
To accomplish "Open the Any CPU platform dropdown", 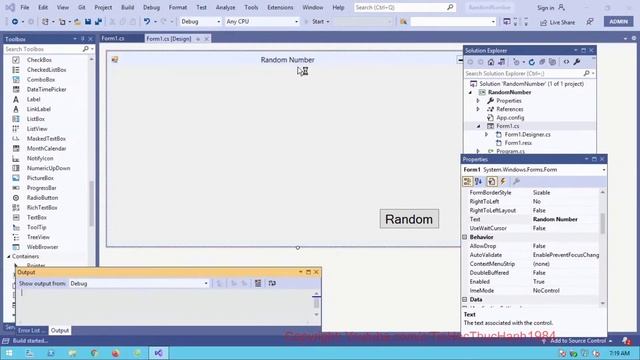I will (x=262, y=22).
